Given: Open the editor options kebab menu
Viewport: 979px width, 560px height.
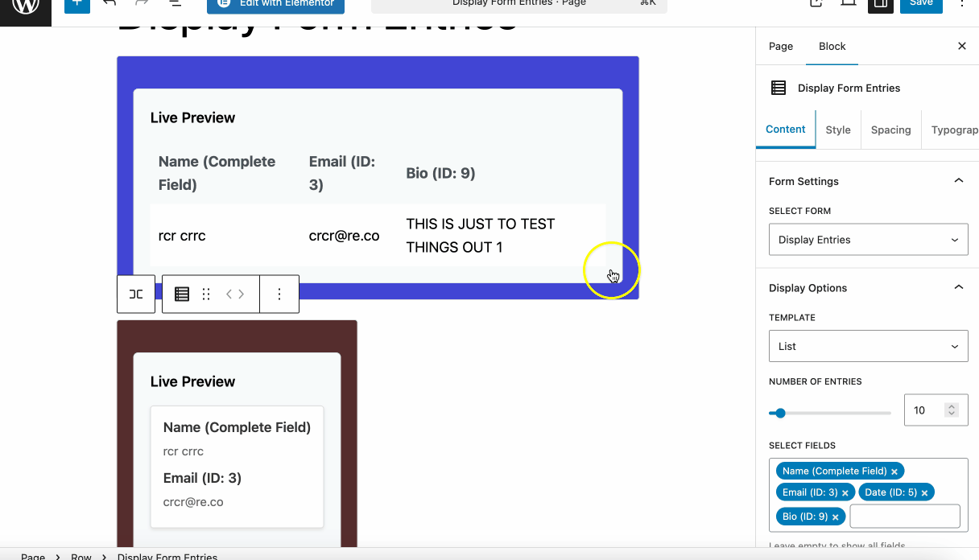Looking at the screenshot, I should pos(962,4).
